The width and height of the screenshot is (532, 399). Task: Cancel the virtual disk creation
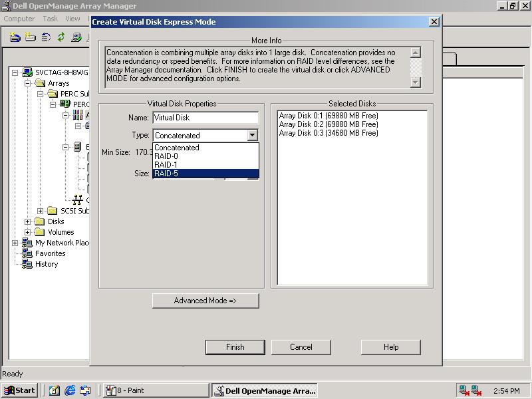pyautogui.click(x=301, y=347)
